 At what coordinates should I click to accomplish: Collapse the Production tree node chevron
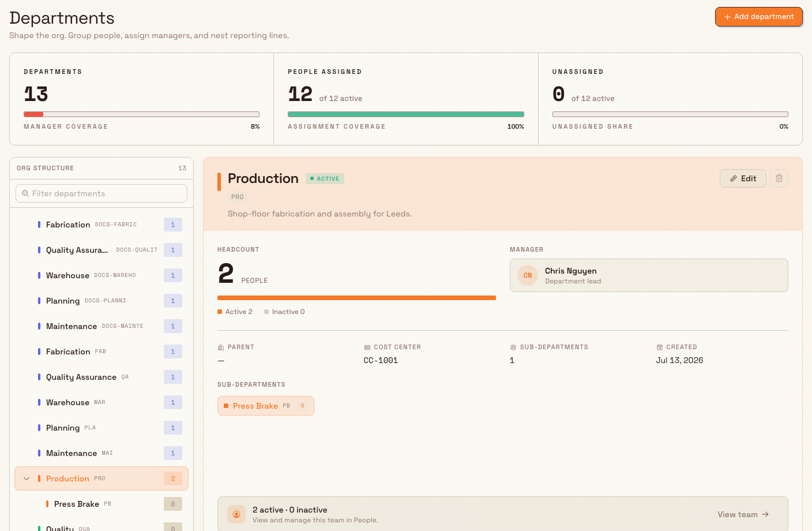coord(27,478)
